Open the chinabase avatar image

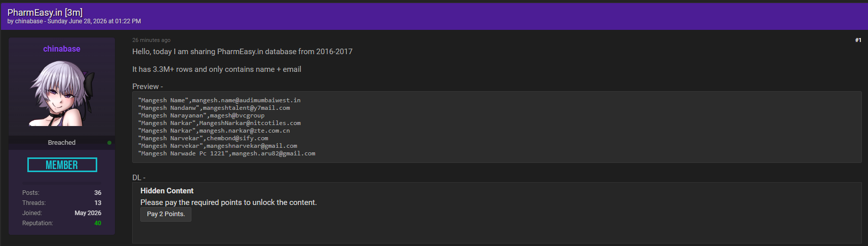(x=62, y=93)
